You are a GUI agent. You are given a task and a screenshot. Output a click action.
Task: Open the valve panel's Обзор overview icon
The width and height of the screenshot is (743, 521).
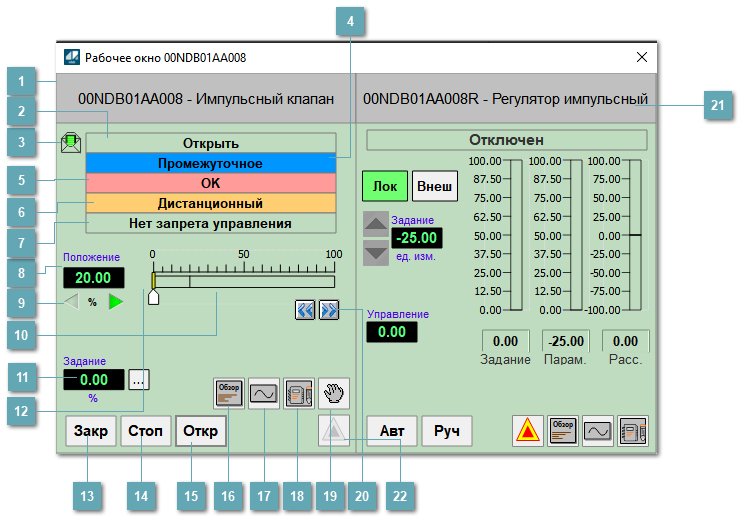[x=230, y=393]
